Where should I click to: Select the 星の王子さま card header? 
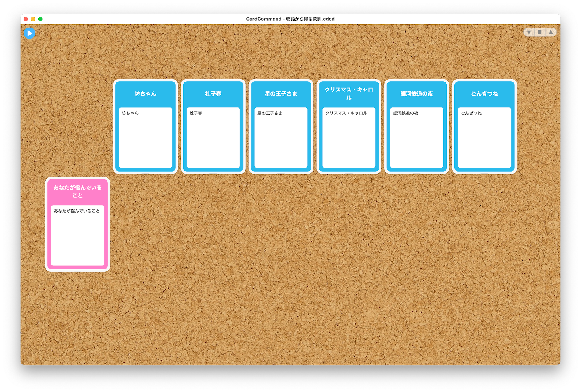[281, 94]
